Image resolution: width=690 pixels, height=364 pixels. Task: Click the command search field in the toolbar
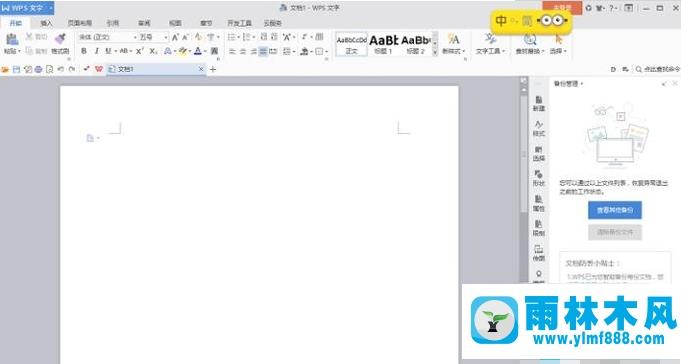click(658, 69)
